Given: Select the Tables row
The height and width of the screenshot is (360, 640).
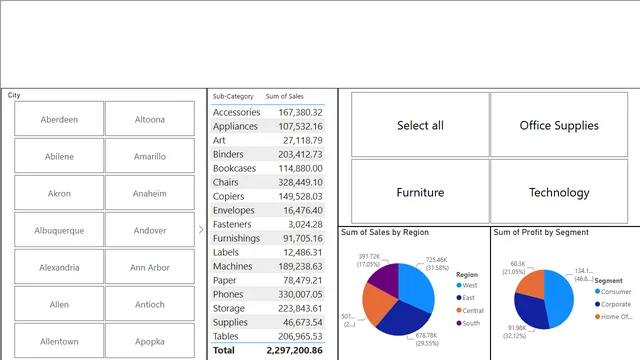Looking at the screenshot, I should click(x=268, y=336).
